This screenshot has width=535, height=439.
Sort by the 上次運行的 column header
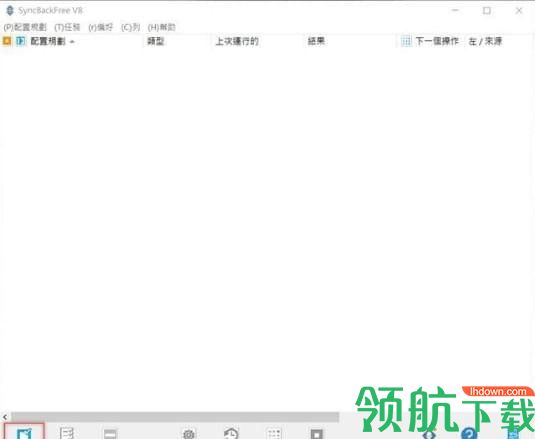[x=237, y=41]
